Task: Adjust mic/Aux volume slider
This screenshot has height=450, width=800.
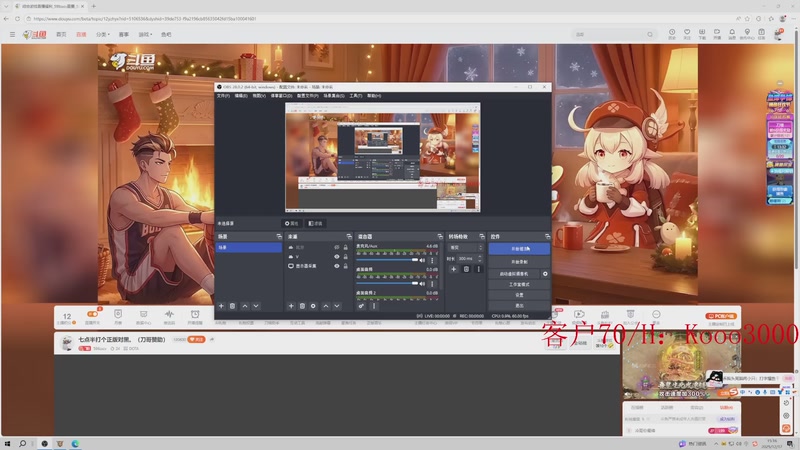Action: (388, 260)
